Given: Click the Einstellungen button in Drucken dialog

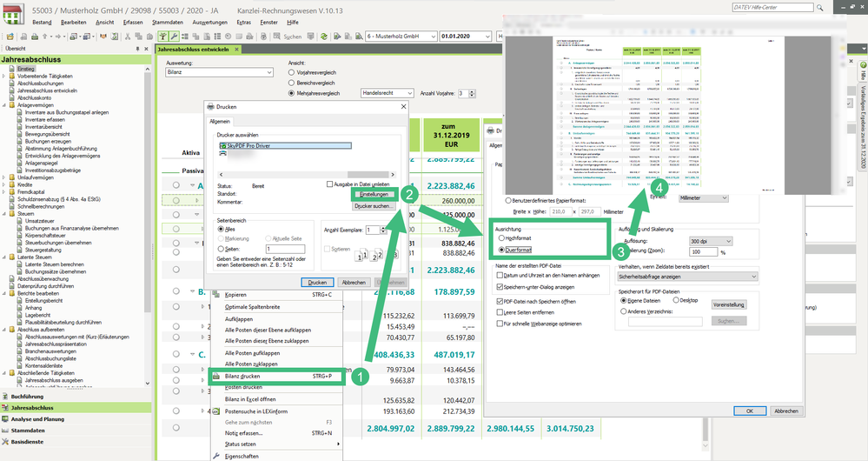Looking at the screenshot, I should (374, 195).
